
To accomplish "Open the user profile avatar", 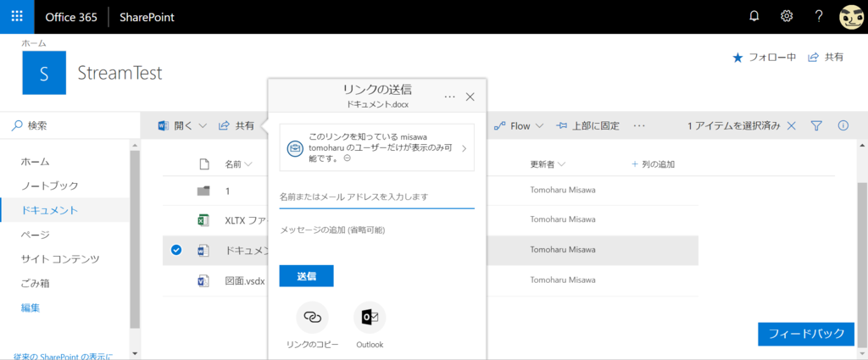I will [853, 17].
